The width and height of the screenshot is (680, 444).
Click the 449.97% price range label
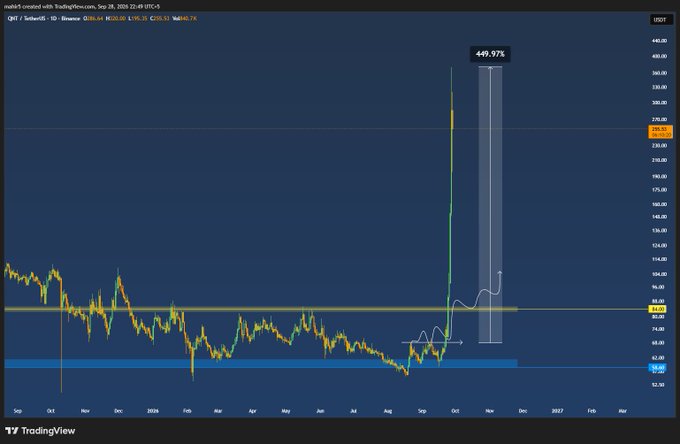(490, 54)
